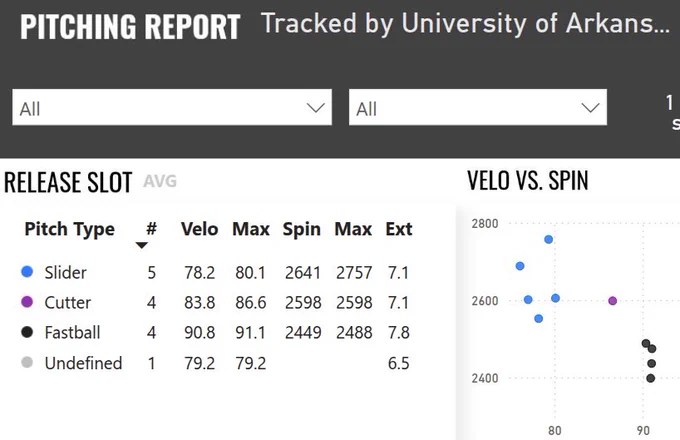Select the purple Cutter legend dot
Image resolution: width=680 pixels, height=440 pixels.
click(27, 302)
